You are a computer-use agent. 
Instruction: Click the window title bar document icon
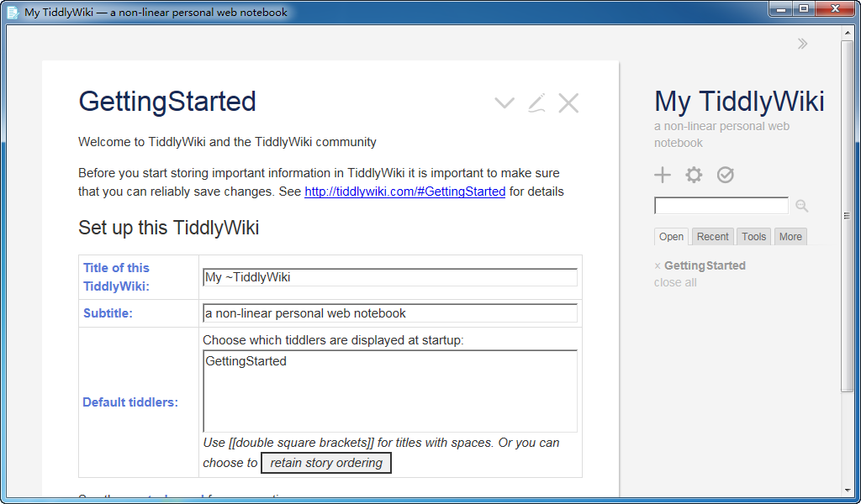click(x=13, y=12)
